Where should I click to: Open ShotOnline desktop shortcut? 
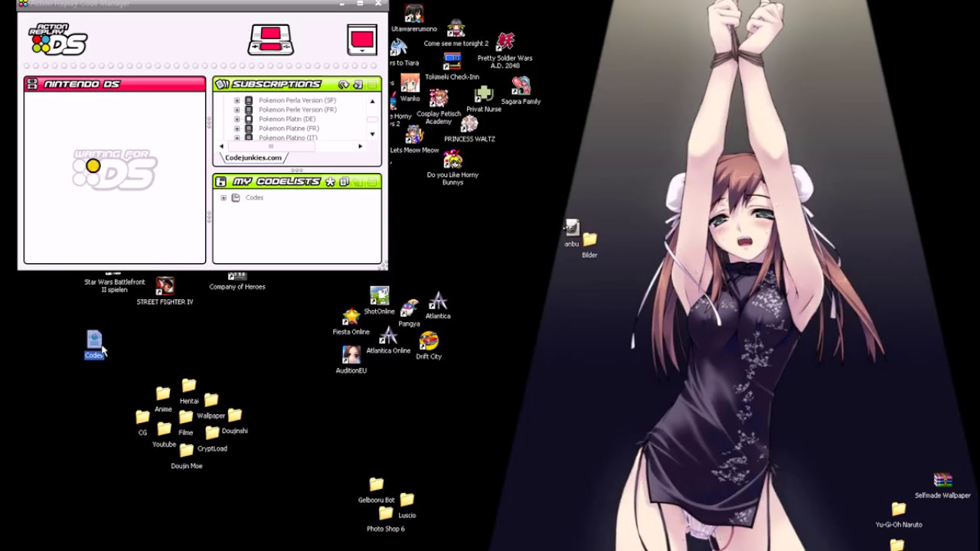[380, 295]
